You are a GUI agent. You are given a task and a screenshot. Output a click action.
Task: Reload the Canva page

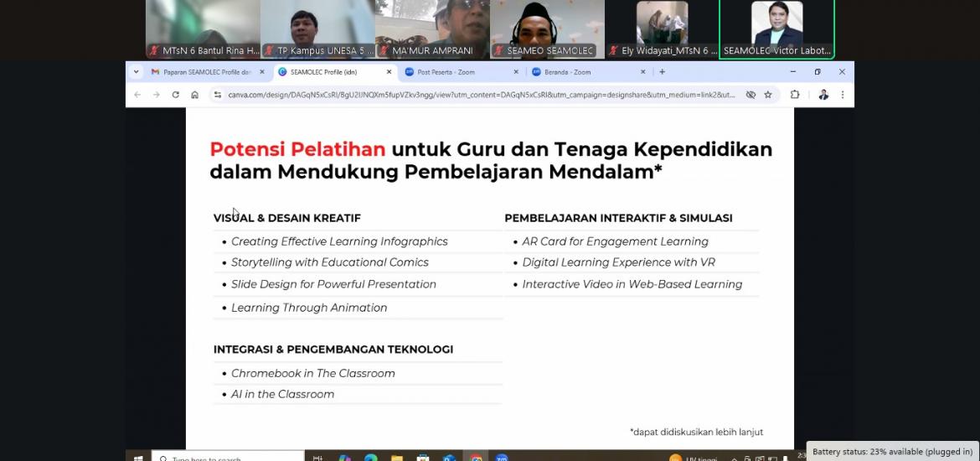click(x=175, y=95)
